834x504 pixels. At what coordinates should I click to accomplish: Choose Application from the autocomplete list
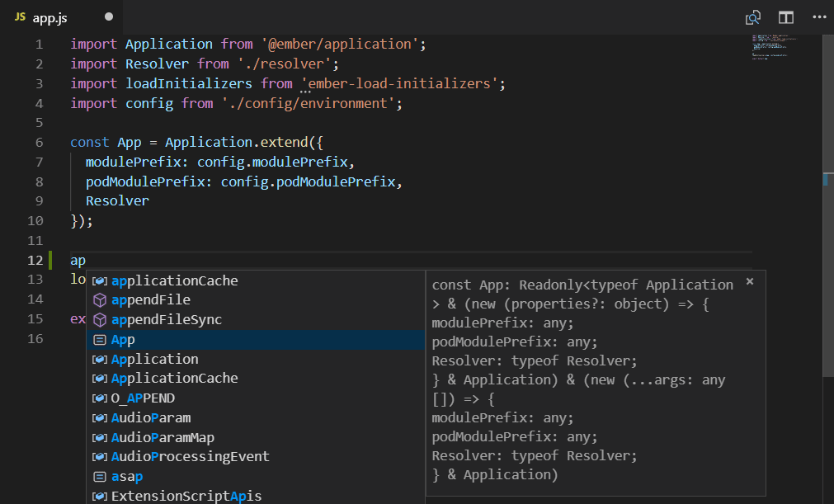pyautogui.click(x=155, y=360)
